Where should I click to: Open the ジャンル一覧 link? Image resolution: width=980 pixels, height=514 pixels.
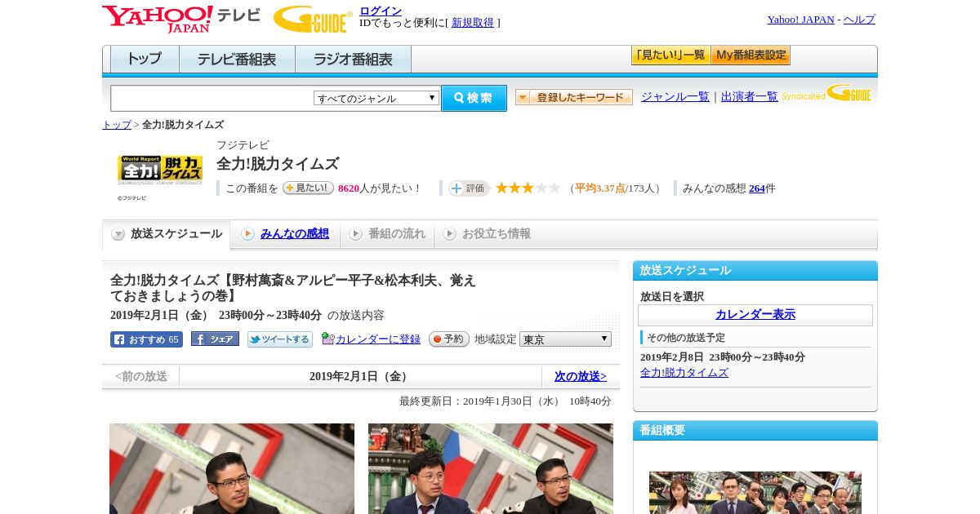click(x=675, y=97)
